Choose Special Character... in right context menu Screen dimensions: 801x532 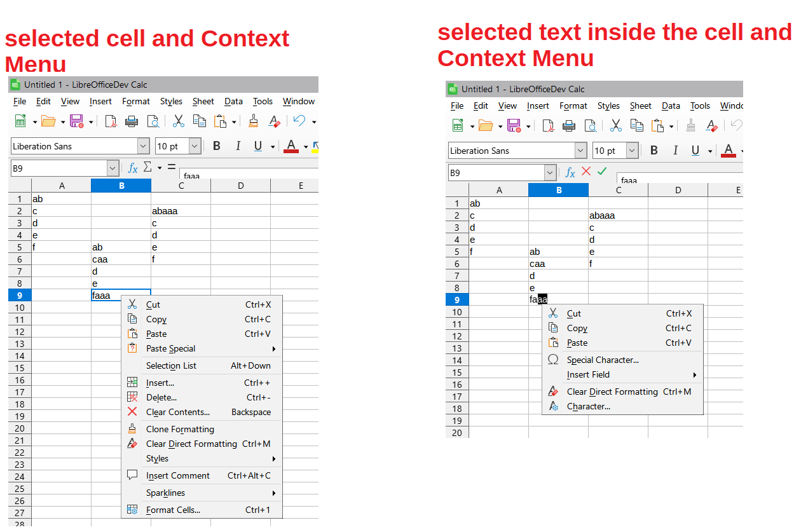622,360
